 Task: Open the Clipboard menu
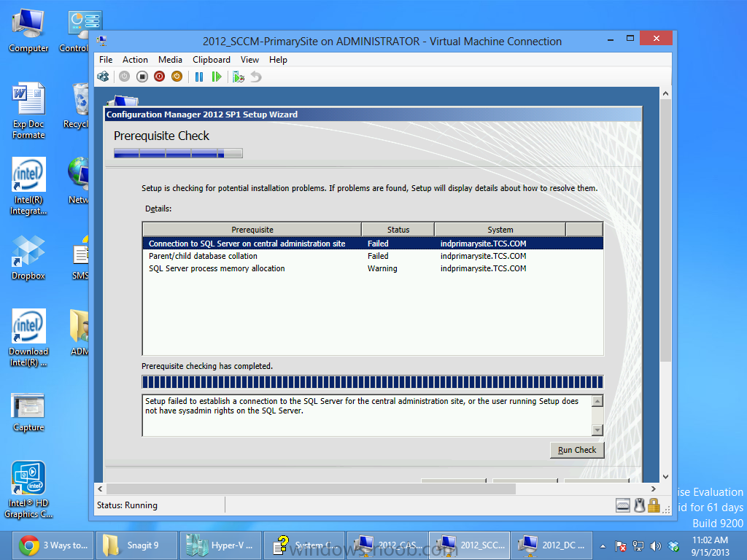[212, 60]
